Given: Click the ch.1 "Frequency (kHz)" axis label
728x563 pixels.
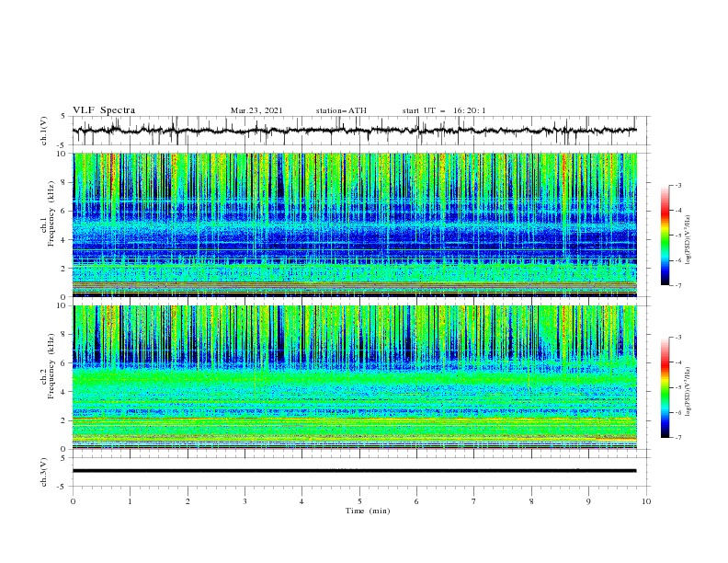Looking at the screenshot, I should pyautogui.click(x=51, y=213).
